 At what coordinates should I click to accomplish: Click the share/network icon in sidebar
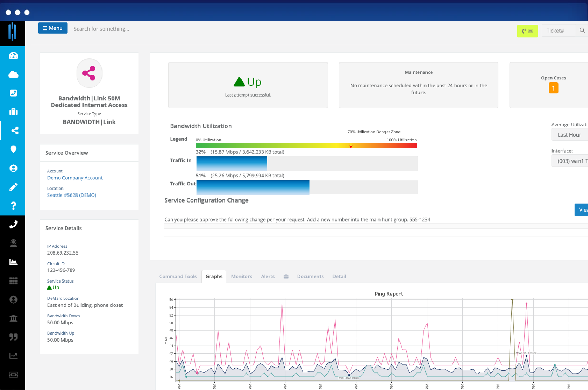click(x=13, y=131)
